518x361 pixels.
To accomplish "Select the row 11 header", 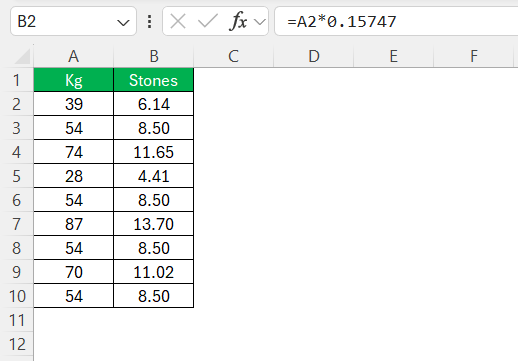I will click(17, 320).
